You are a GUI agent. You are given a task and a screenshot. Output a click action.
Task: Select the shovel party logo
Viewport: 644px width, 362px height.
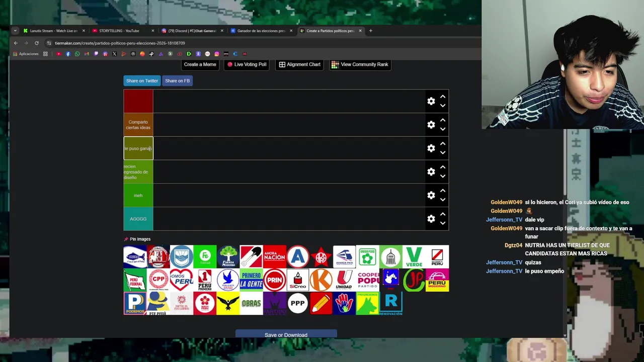[x=251, y=257]
